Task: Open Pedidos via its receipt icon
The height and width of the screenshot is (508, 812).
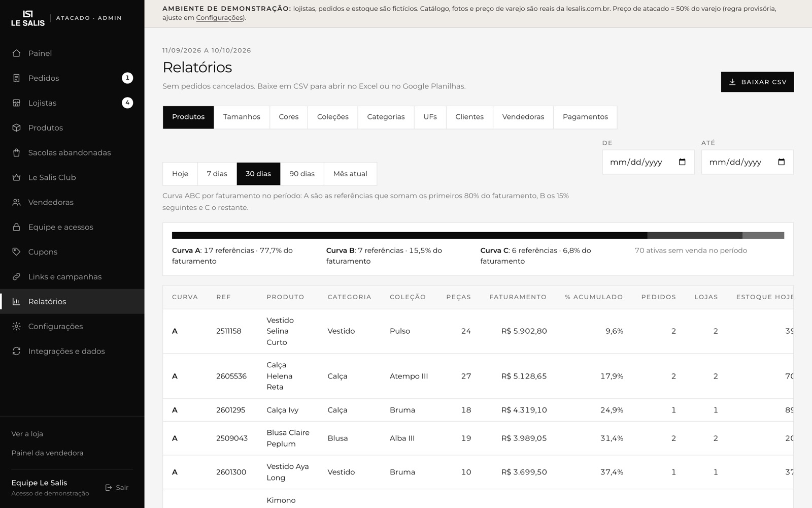Action: [x=16, y=78]
